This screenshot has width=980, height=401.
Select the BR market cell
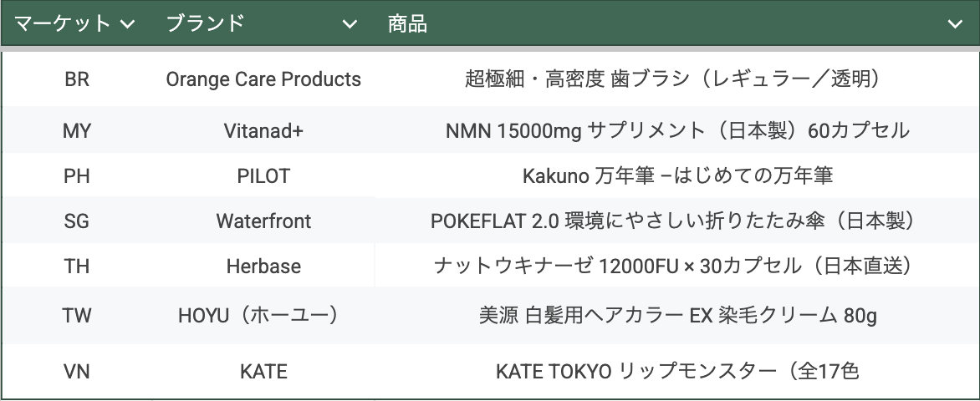tap(77, 79)
